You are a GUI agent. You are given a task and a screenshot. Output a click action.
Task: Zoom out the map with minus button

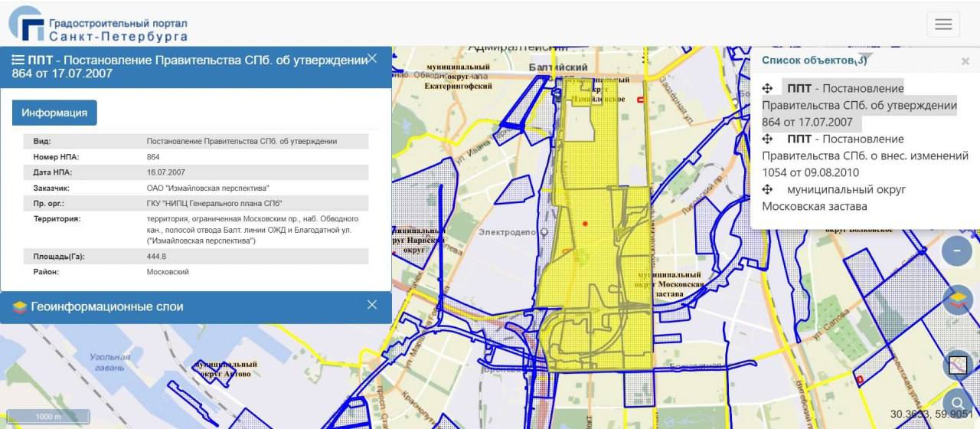pos(956,251)
